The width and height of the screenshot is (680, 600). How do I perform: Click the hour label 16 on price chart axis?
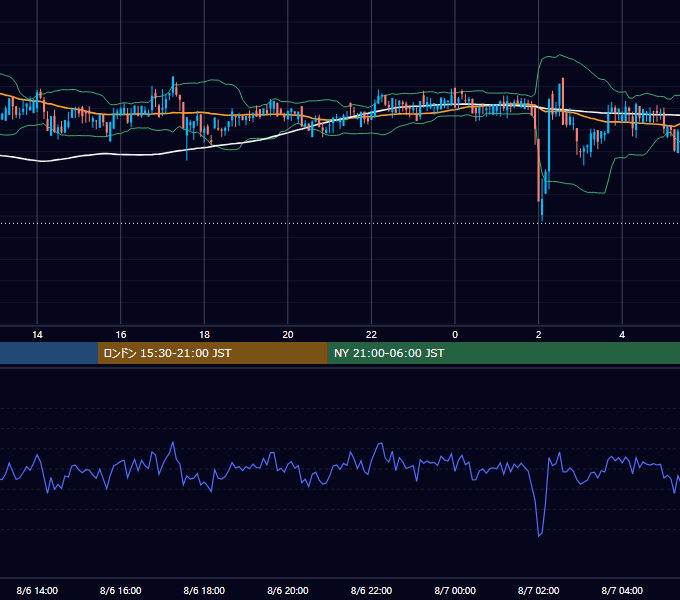[121, 335]
